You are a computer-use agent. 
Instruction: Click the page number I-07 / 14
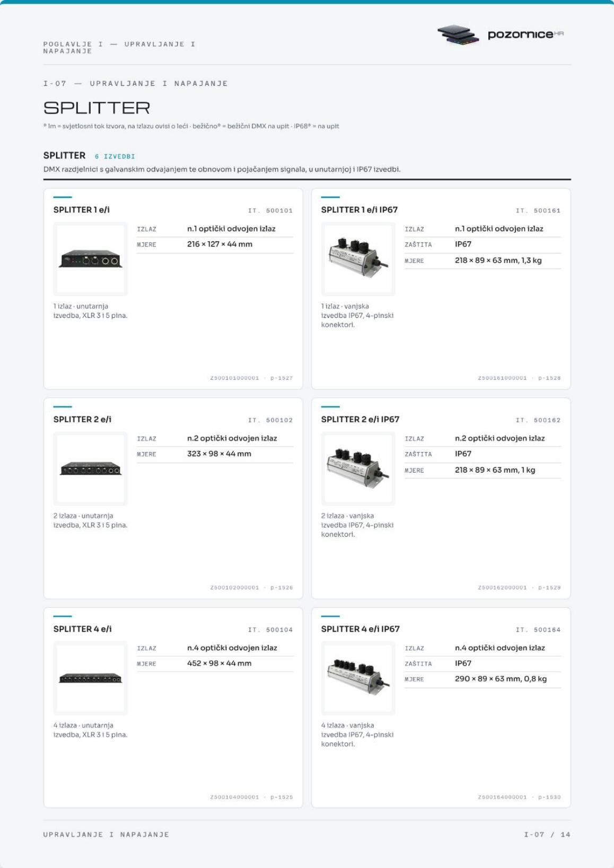pos(547,835)
